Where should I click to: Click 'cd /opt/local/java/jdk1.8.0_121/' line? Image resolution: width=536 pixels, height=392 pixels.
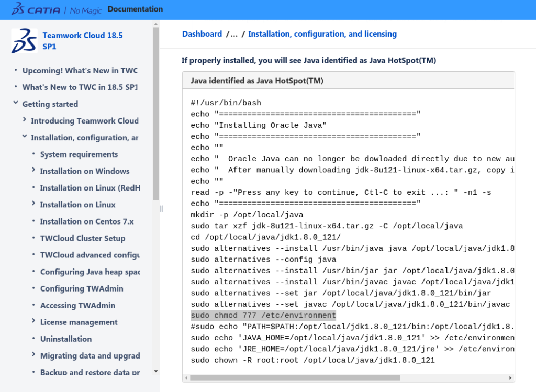point(265,237)
